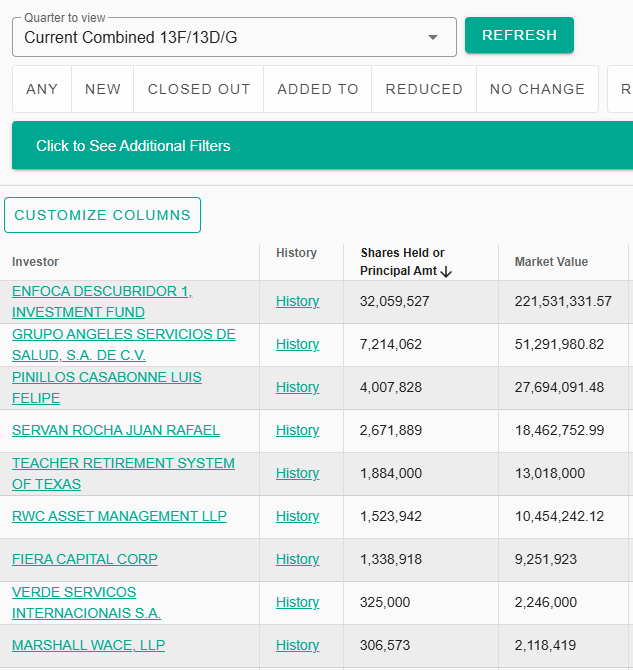The height and width of the screenshot is (670, 633).
Task: Click shares value 1,523,942
Action: (x=391, y=516)
